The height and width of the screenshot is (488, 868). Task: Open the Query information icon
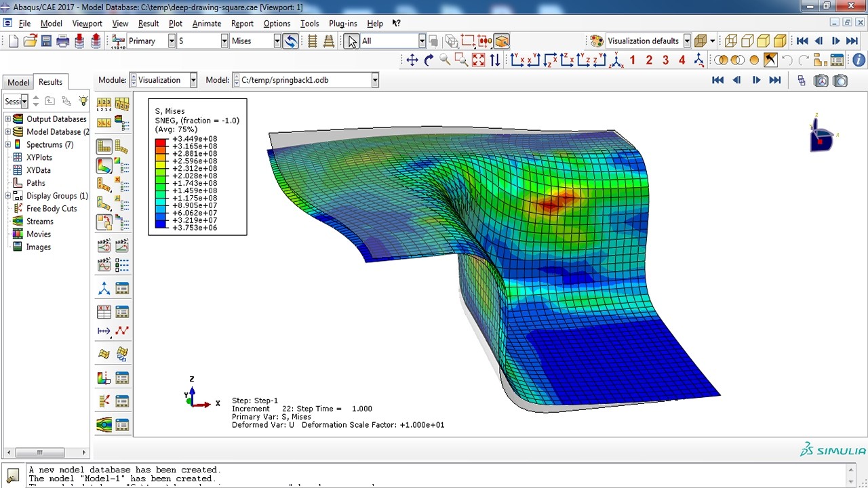[x=859, y=60]
